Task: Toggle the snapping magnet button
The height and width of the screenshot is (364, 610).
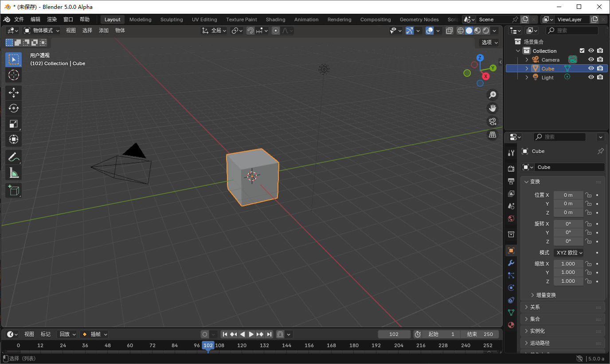Action: click(250, 31)
